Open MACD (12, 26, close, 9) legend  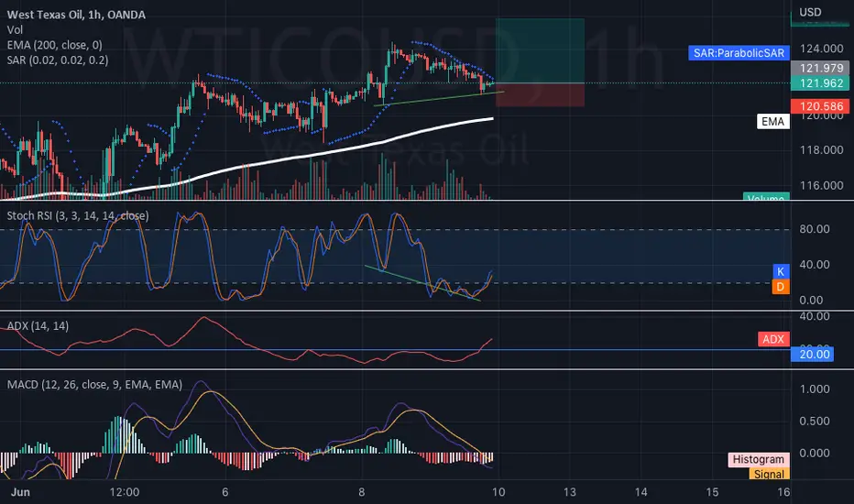click(94, 385)
